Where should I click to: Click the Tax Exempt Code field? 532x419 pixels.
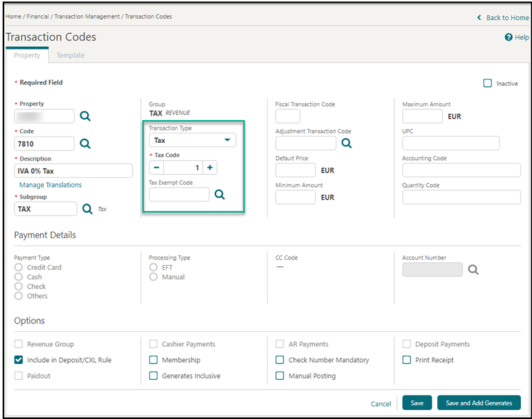(x=179, y=194)
